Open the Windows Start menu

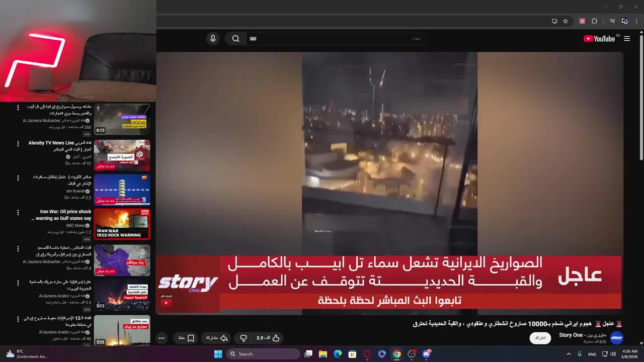[218, 354]
